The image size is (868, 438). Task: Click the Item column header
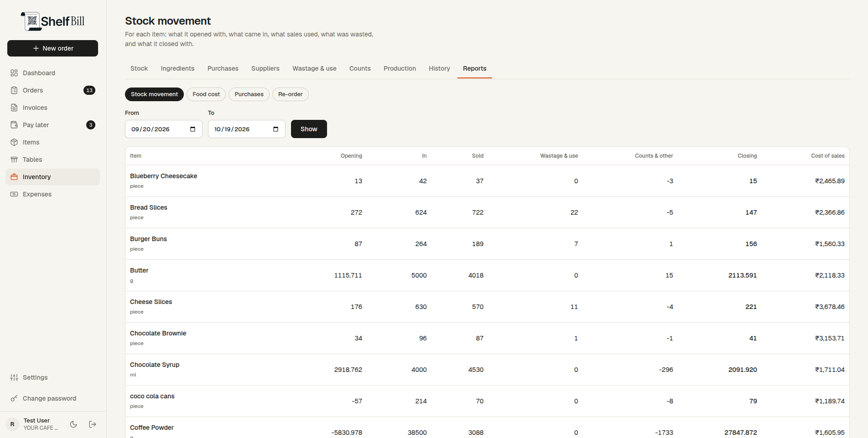(135, 156)
